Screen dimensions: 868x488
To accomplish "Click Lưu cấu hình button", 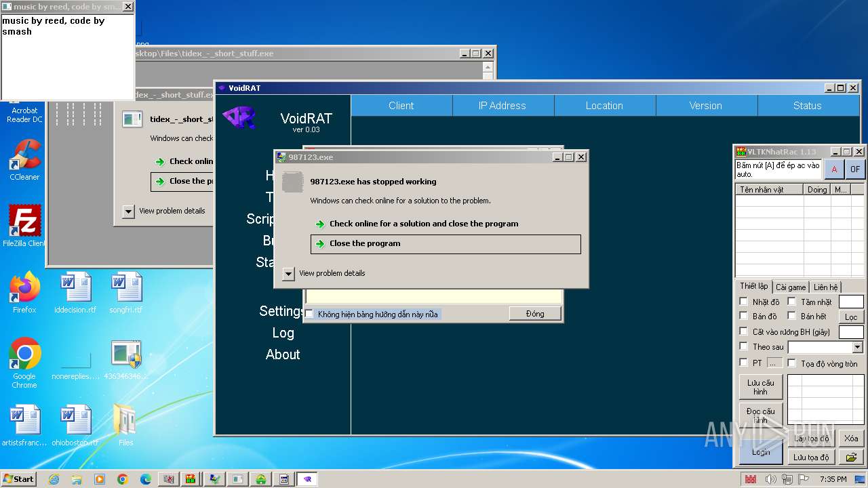I will pyautogui.click(x=760, y=387).
